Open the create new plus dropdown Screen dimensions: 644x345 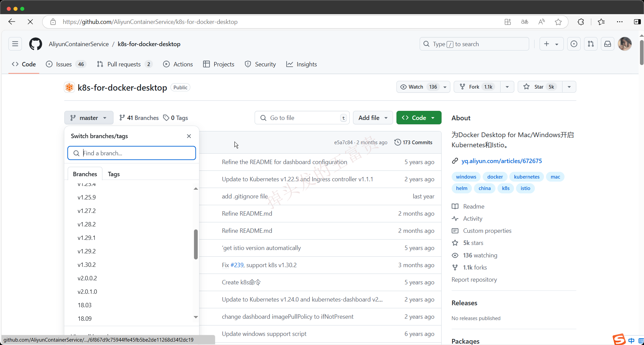pos(551,44)
